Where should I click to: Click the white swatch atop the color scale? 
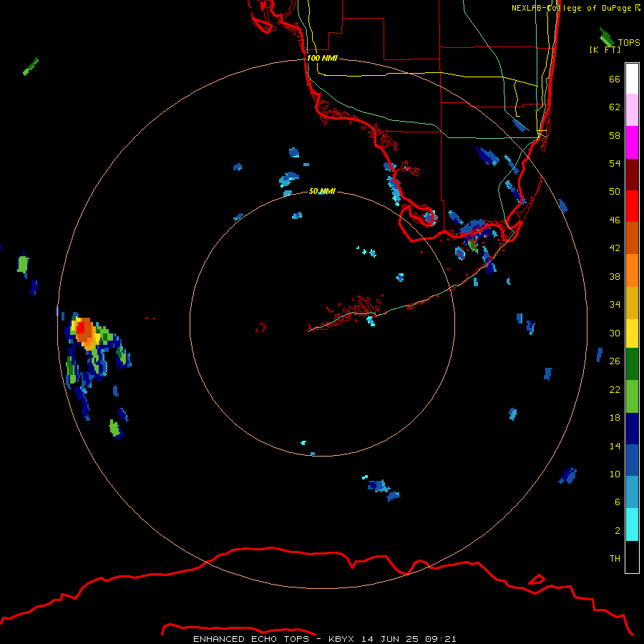point(632,79)
